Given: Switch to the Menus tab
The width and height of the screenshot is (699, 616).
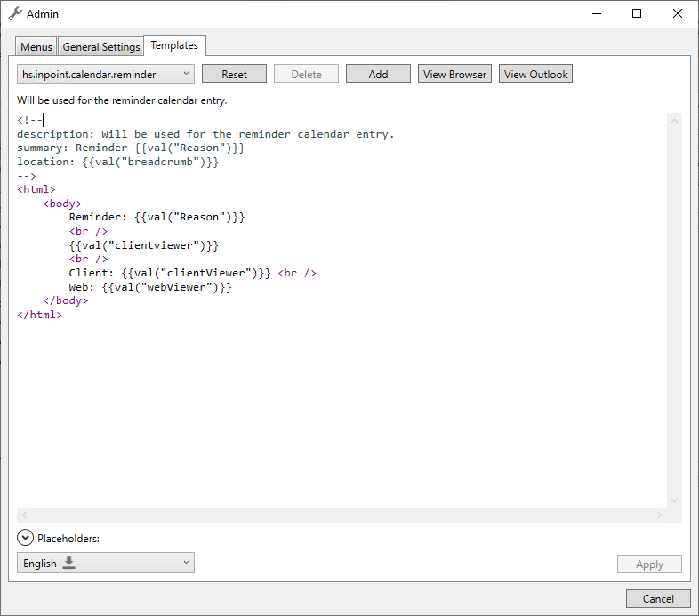Looking at the screenshot, I should pyautogui.click(x=36, y=47).
